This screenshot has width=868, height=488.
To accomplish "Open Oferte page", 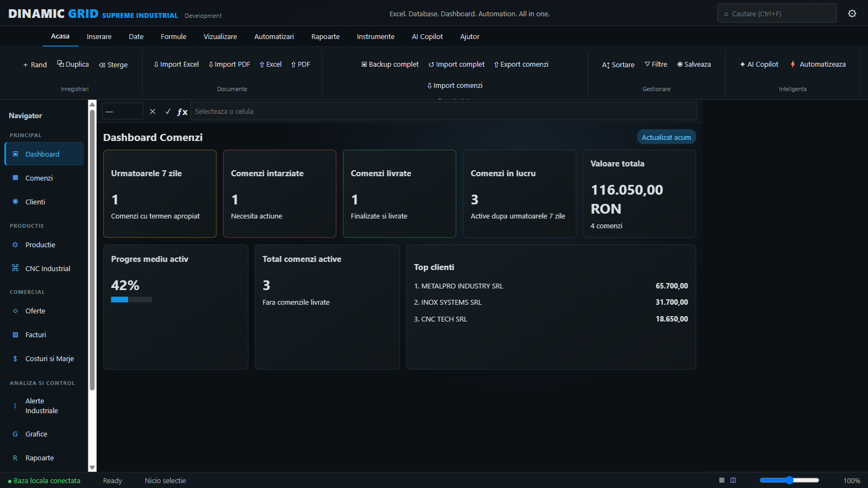I will pyautogui.click(x=44, y=311).
